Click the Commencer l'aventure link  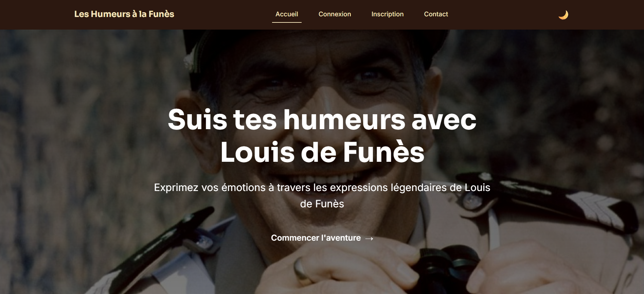pyautogui.click(x=322, y=238)
